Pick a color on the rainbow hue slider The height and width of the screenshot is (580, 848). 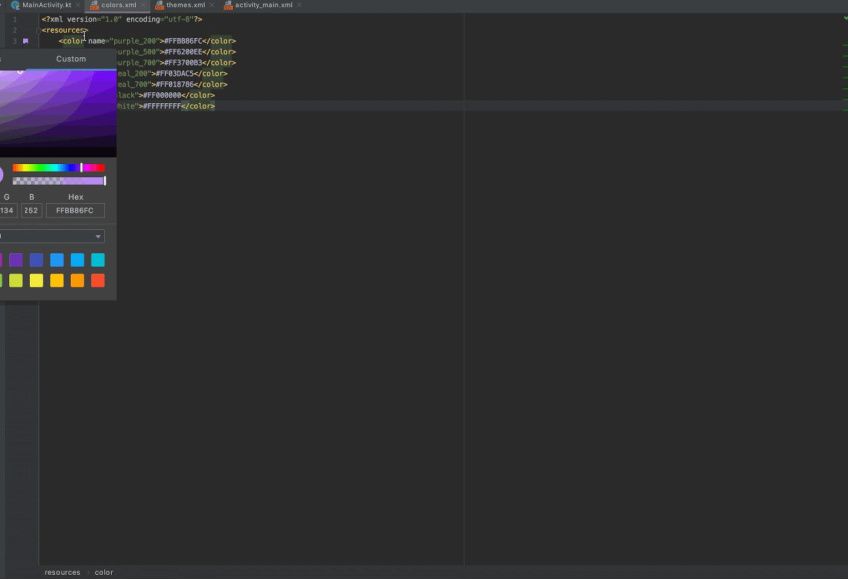[x=59, y=167]
